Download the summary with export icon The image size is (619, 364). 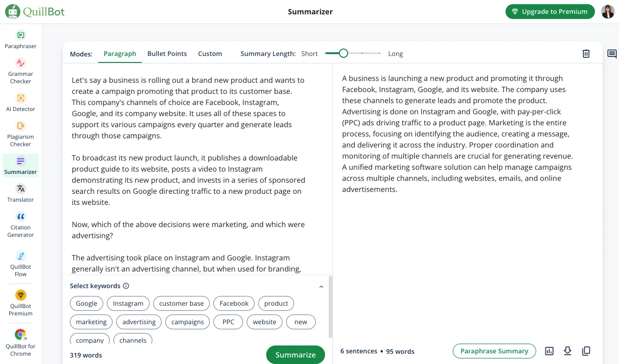pyautogui.click(x=568, y=351)
